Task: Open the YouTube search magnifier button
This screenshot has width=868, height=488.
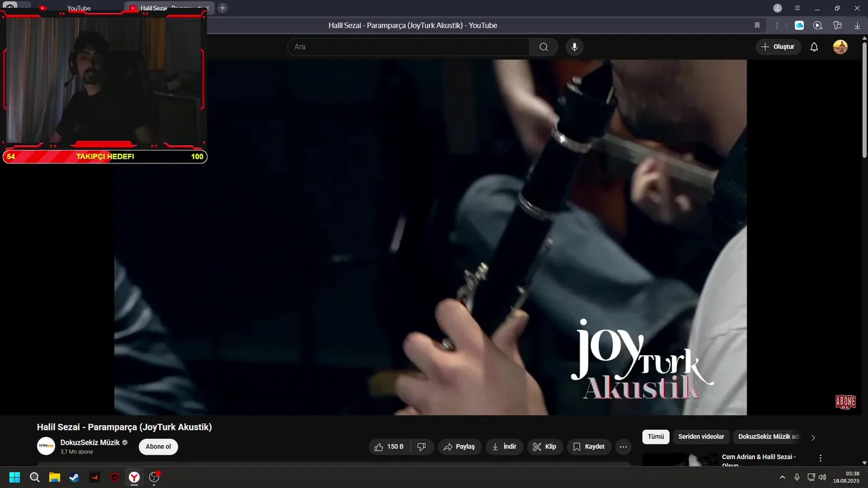Action: [x=544, y=47]
